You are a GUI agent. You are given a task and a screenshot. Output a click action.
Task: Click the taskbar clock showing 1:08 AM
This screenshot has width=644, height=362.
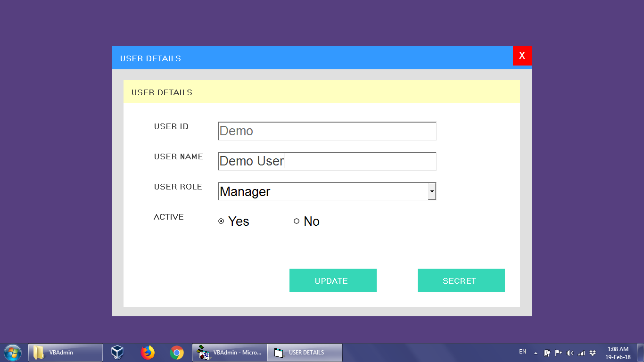(618, 353)
